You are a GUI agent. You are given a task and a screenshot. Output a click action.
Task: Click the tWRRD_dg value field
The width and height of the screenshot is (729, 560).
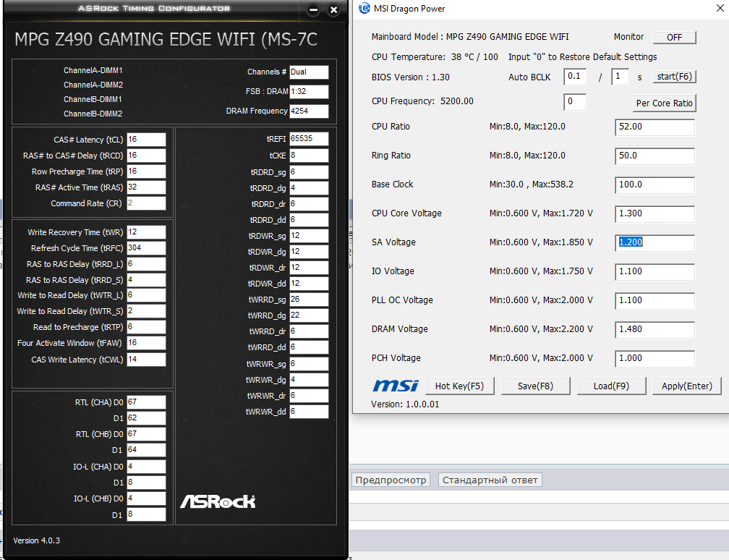(x=310, y=315)
